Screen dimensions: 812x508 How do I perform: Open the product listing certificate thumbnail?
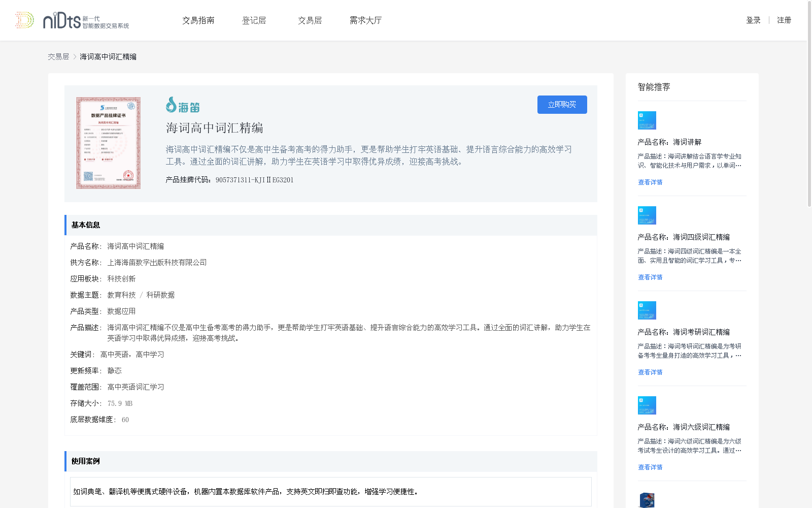pyautogui.click(x=108, y=143)
